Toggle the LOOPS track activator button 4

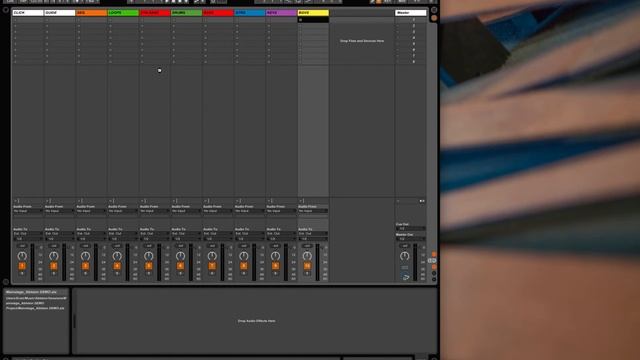click(x=117, y=266)
